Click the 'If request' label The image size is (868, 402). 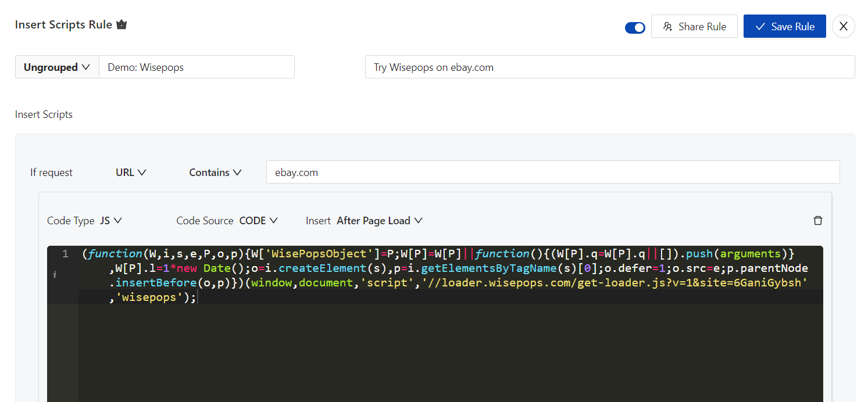click(x=52, y=173)
